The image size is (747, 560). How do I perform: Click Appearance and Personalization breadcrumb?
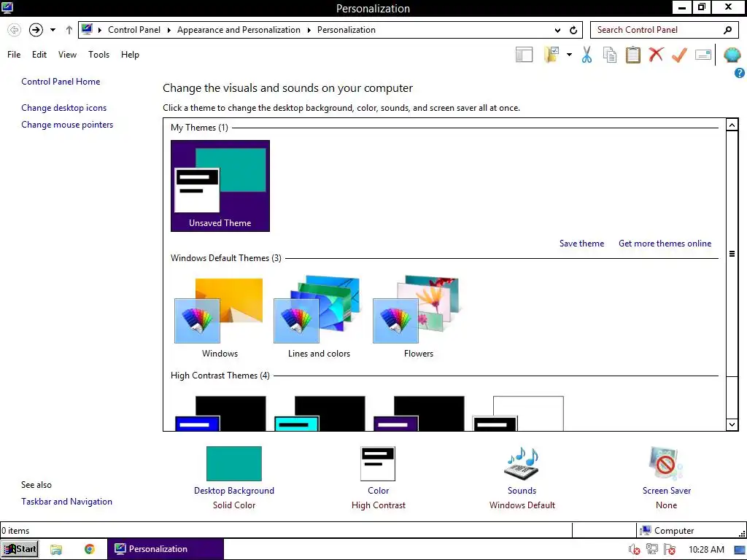[239, 30]
